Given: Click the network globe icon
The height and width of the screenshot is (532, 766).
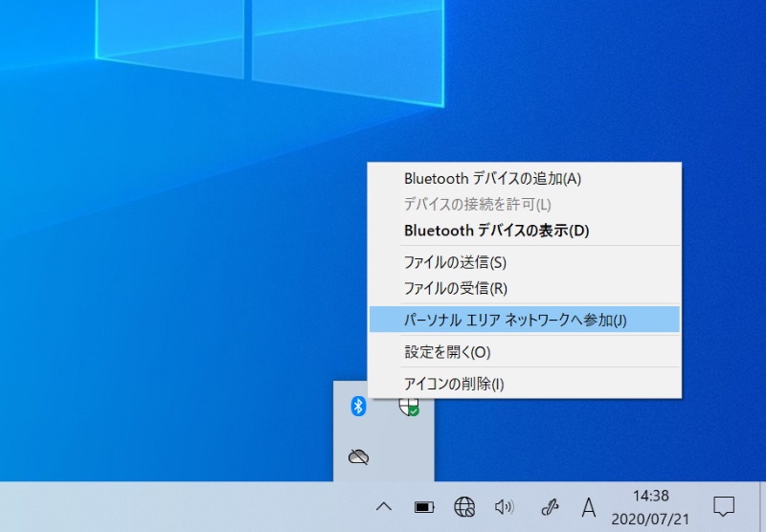Looking at the screenshot, I should 464,506.
